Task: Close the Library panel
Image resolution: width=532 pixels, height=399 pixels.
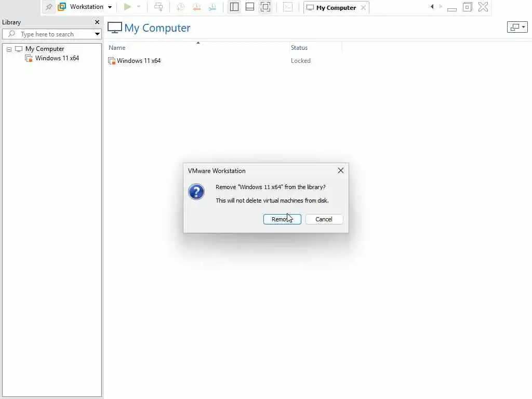Action: coord(97,22)
